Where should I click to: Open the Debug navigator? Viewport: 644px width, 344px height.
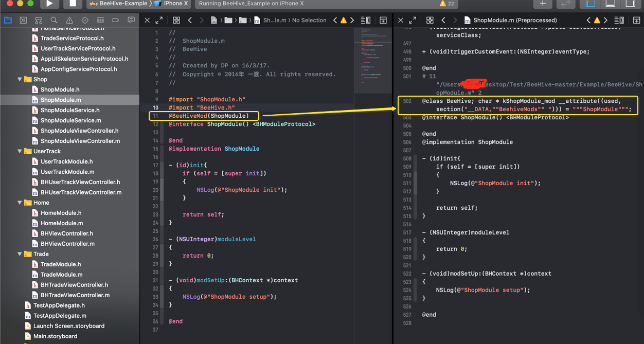100,21
